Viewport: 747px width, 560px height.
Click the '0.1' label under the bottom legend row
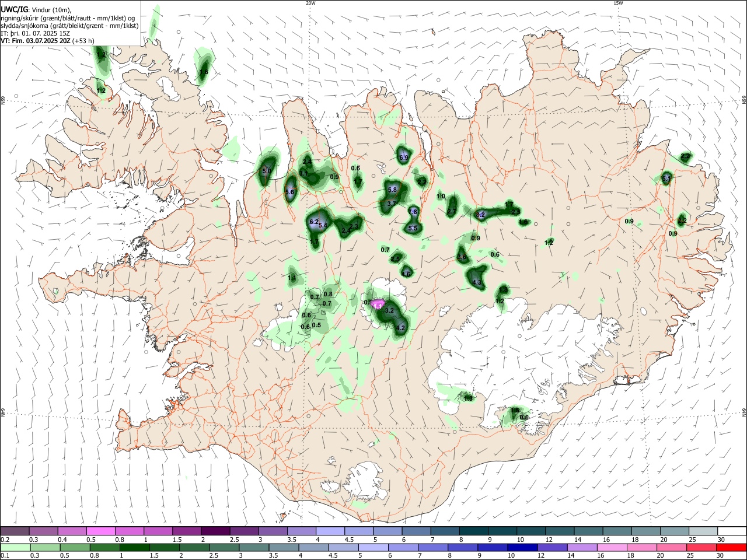[x=5, y=556]
